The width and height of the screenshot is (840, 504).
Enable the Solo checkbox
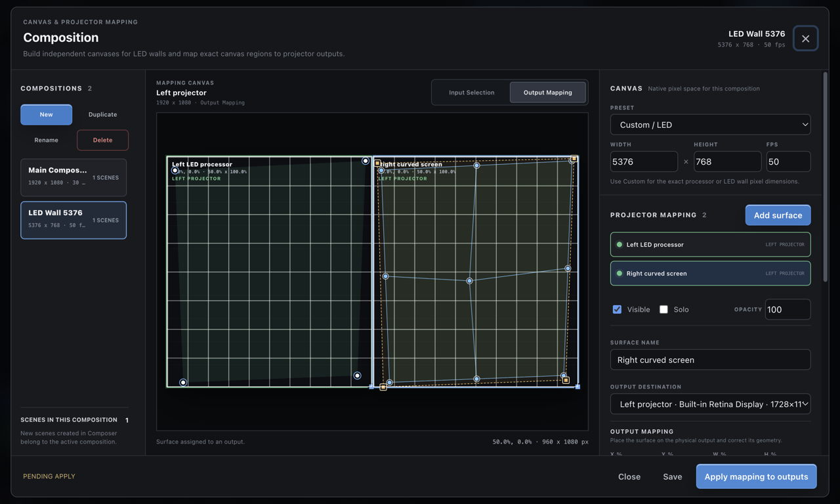point(663,309)
